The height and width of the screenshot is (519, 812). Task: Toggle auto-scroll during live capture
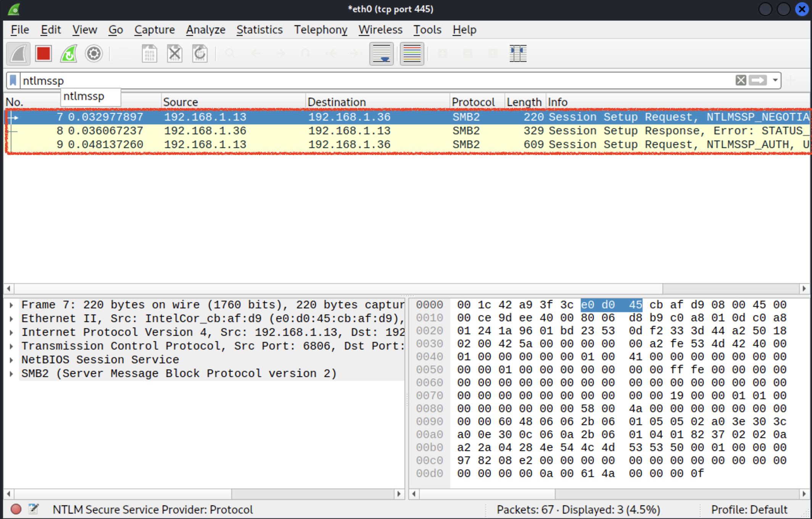click(x=382, y=53)
